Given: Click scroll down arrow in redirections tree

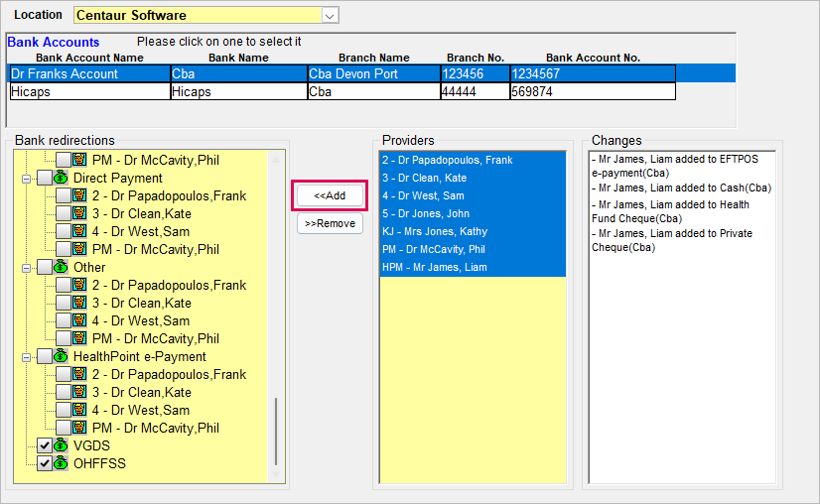Looking at the screenshot, I should [x=276, y=474].
